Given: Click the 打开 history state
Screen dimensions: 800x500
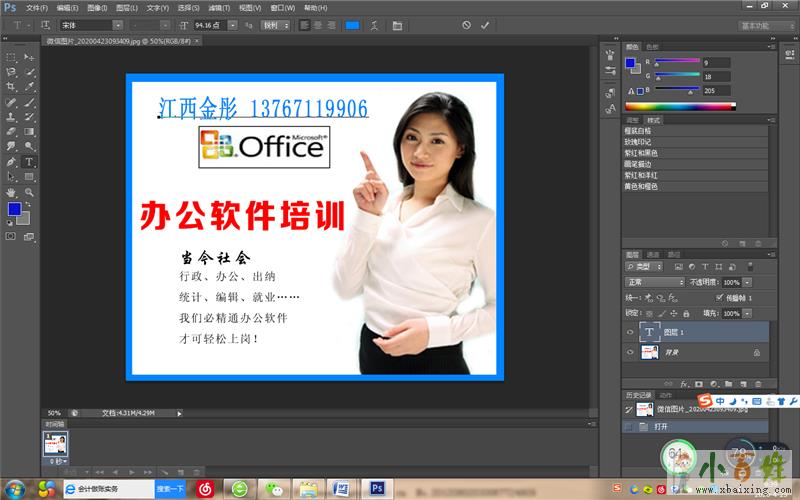Looking at the screenshot, I should pos(661,425).
